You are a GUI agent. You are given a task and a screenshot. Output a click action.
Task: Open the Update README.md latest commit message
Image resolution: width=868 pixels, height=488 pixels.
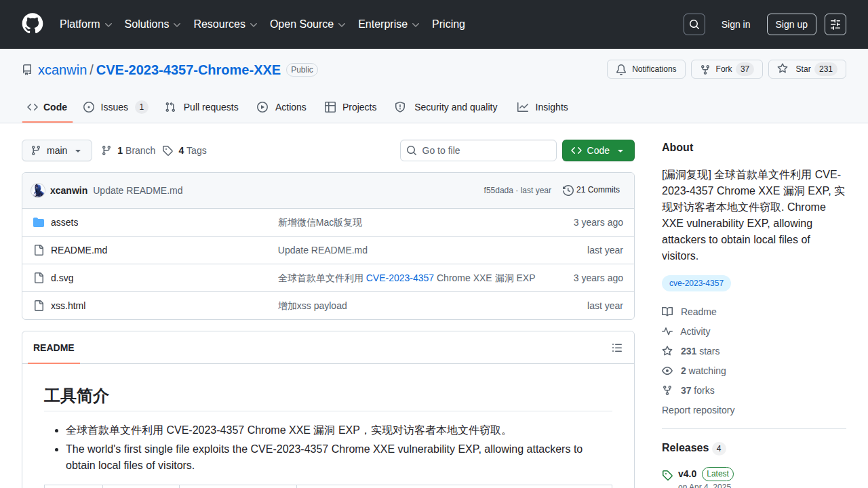point(138,190)
